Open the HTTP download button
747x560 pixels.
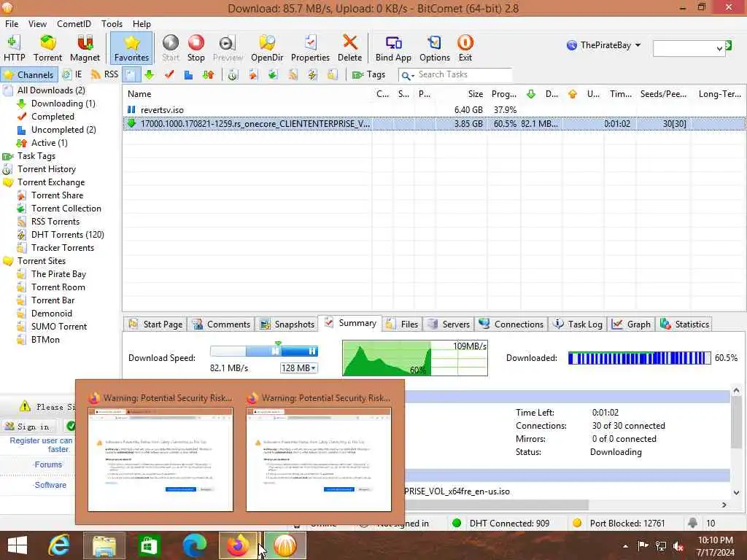[15, 48]
